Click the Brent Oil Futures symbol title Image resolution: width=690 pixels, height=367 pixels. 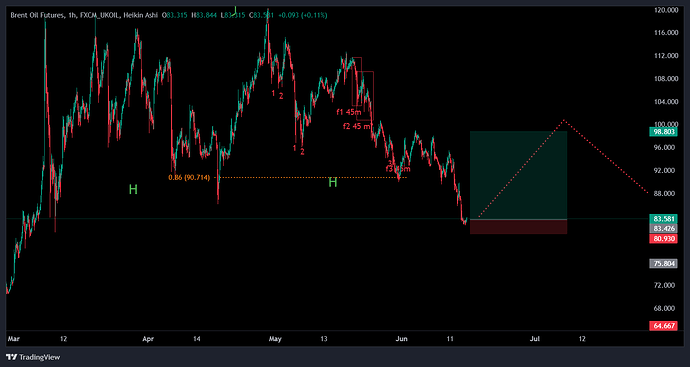coord(37,15)
